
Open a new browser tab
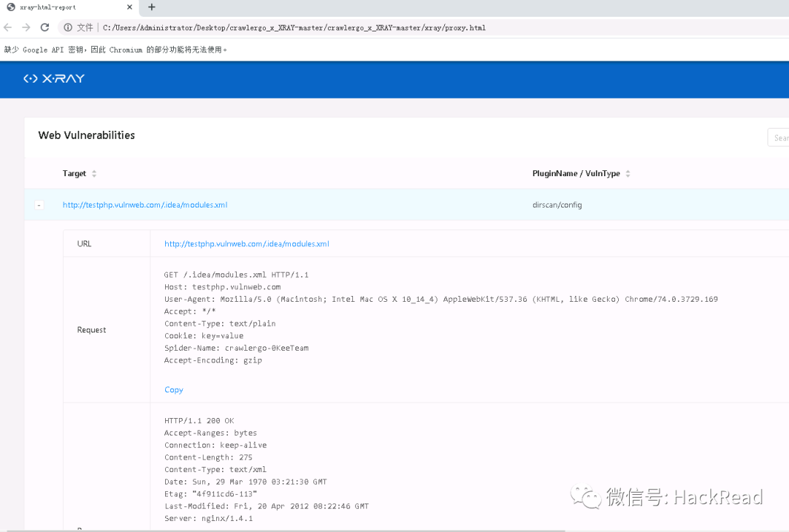click(152, 7)
